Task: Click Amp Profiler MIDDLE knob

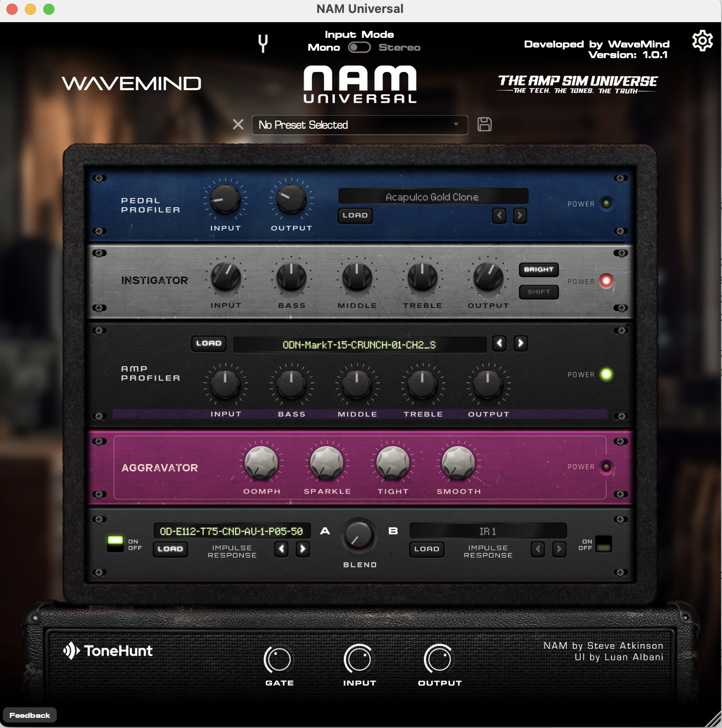Action: (x=356, y=385)
